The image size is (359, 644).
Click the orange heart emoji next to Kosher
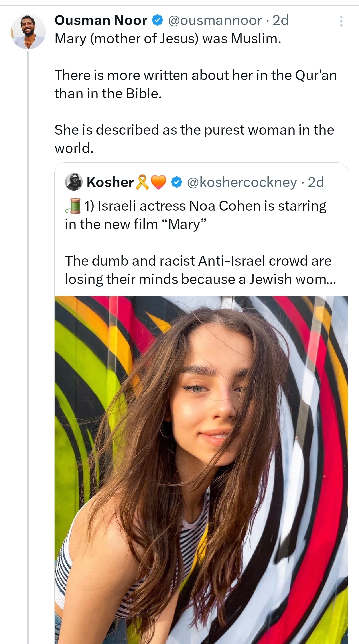coord(158,182)
